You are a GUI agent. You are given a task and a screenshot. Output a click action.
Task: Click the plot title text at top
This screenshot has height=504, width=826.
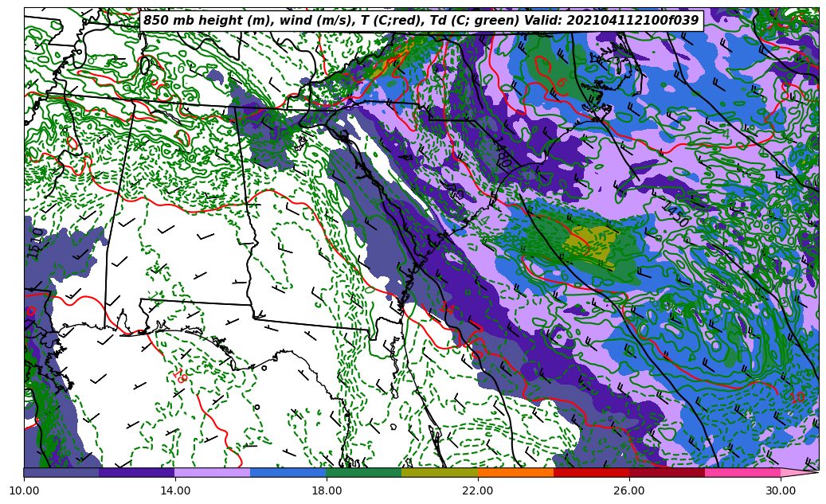pyautogui.click(x=421, y=21)
